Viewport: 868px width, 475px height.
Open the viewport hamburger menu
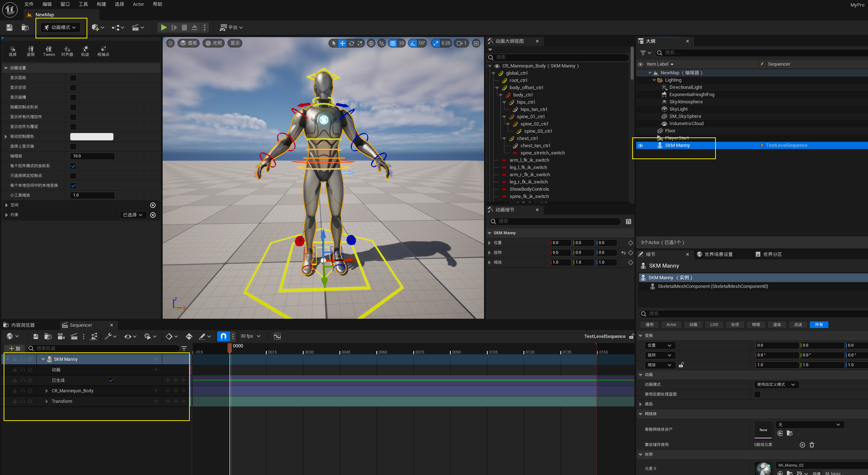170,43
